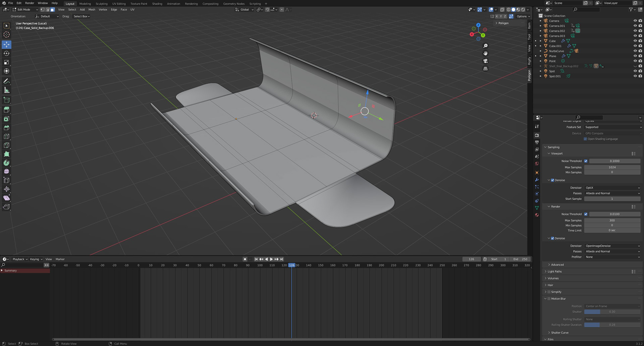This screenshot has height=346, width=644.
Task: Select the Edge Slide tool
Action: (6, 180)
